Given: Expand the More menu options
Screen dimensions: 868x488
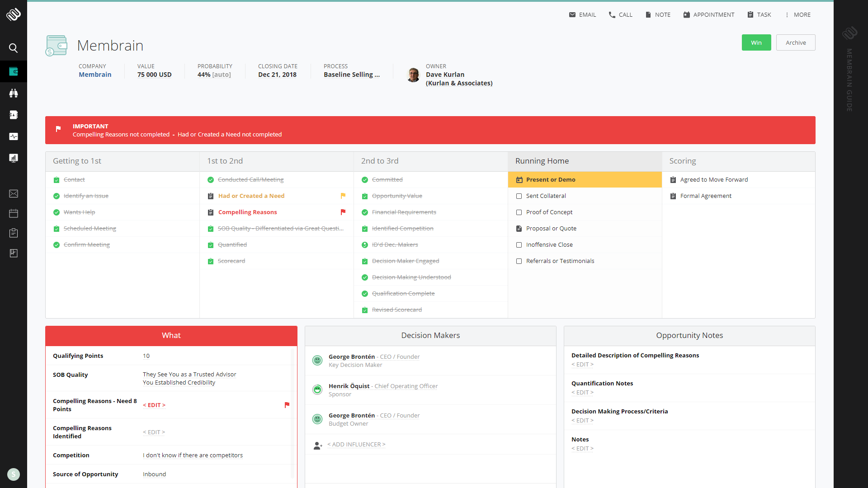Looking at the screenshot, I should click(x=798, y=14).
